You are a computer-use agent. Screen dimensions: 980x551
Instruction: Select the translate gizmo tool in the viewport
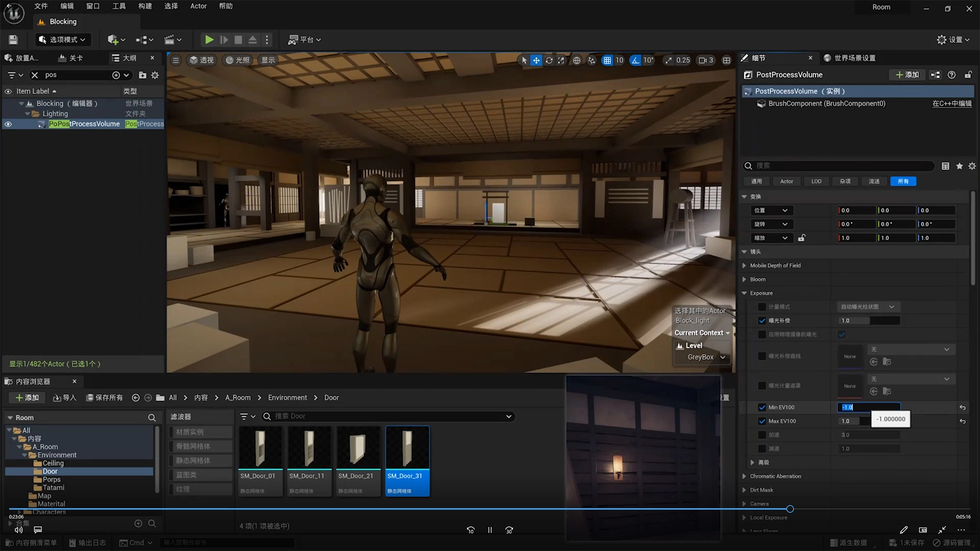pos(536,60)
